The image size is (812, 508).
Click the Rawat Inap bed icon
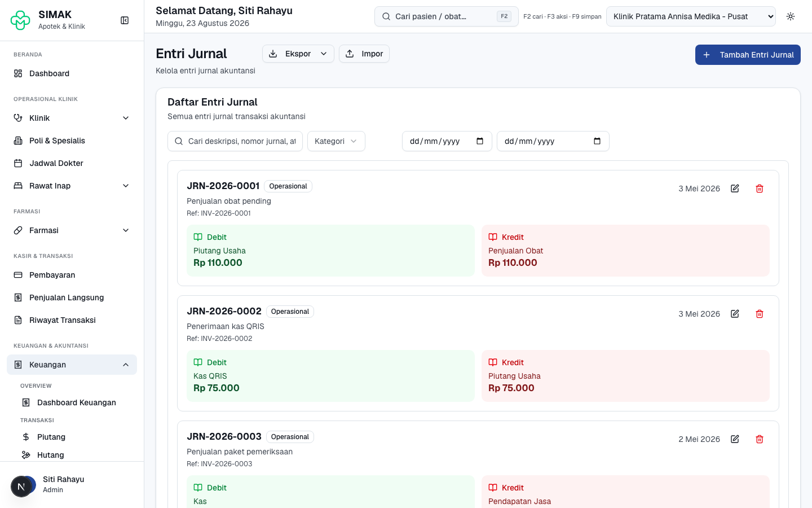18,186
